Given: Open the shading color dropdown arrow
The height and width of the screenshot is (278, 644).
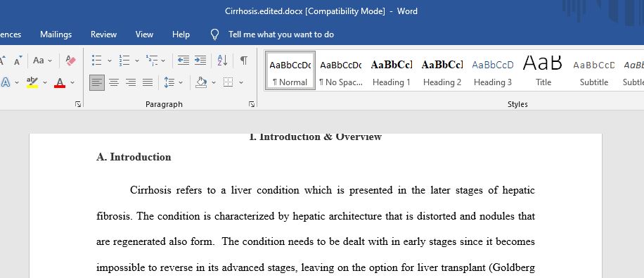Looking at the screenshot, I should click(x=214, y=82).
